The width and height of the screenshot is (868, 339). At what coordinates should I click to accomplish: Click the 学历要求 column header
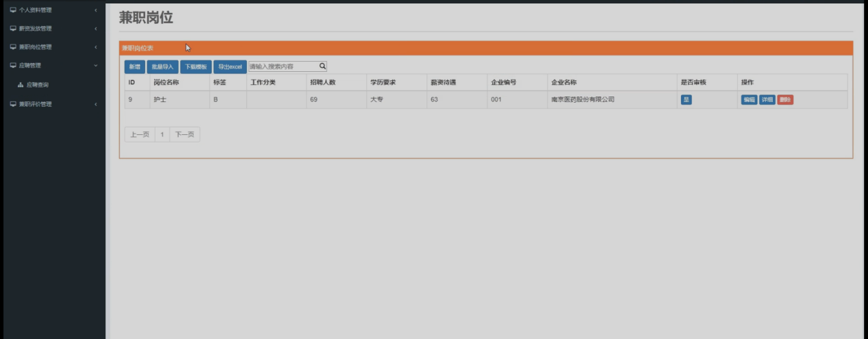click(397, 82)
